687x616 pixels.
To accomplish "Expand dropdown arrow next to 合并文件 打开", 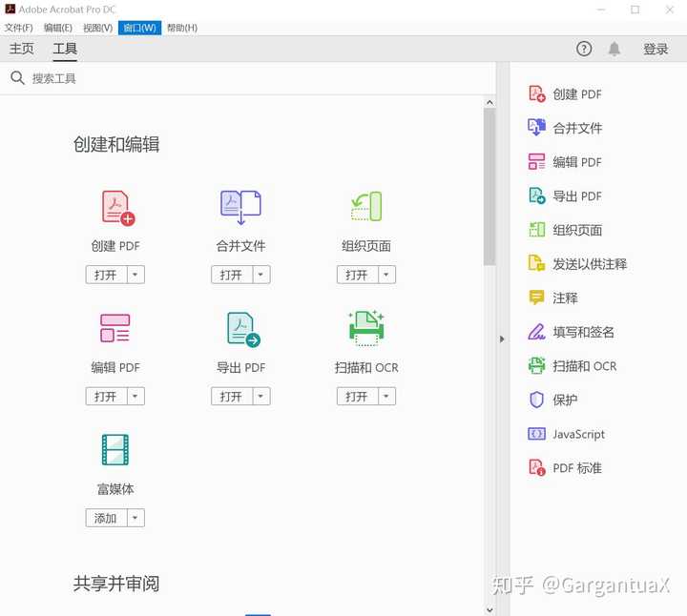I will [x=261, y=275].
